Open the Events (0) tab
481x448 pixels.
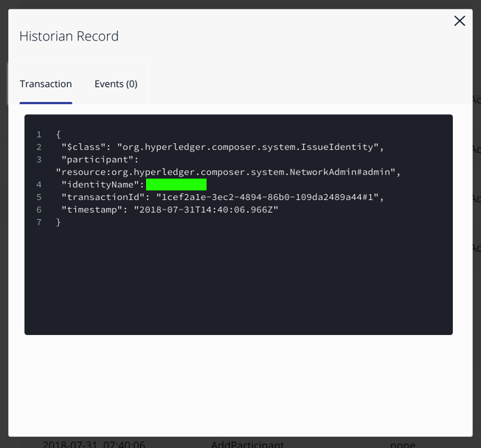(116, 84)
